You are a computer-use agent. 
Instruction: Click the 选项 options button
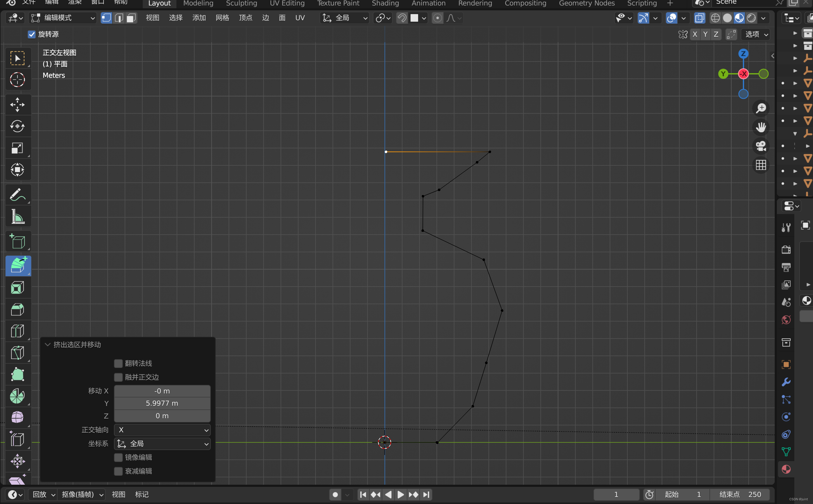[x=756, y=34]
